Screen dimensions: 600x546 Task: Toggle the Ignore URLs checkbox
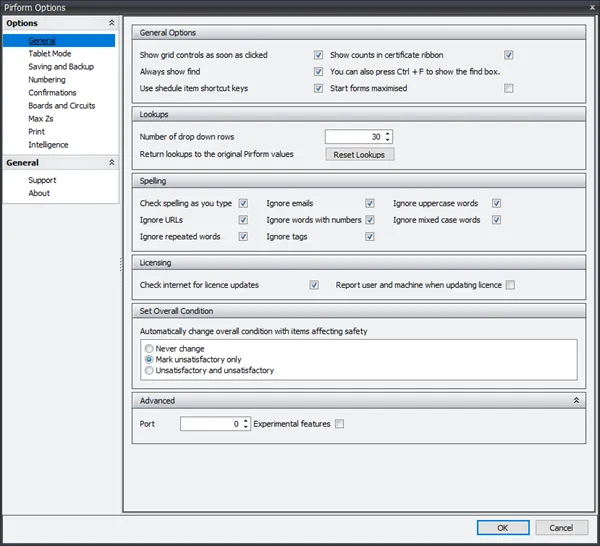point(243,220)
